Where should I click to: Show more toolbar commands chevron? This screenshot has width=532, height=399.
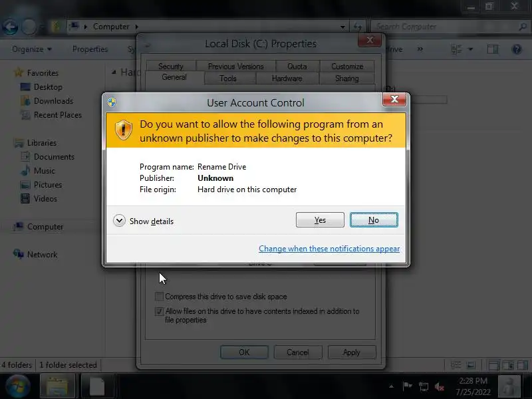point(420,49)
